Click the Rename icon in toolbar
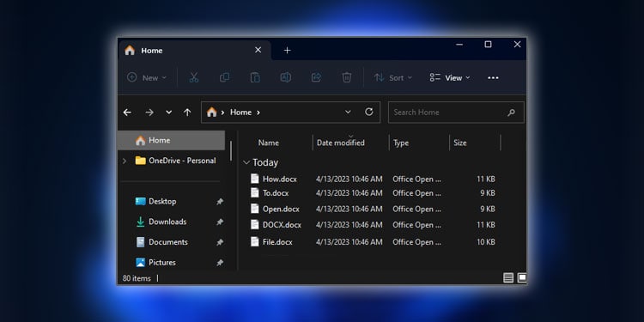The height and width of the screenshot is (322, 644). [x=285, y=77]
